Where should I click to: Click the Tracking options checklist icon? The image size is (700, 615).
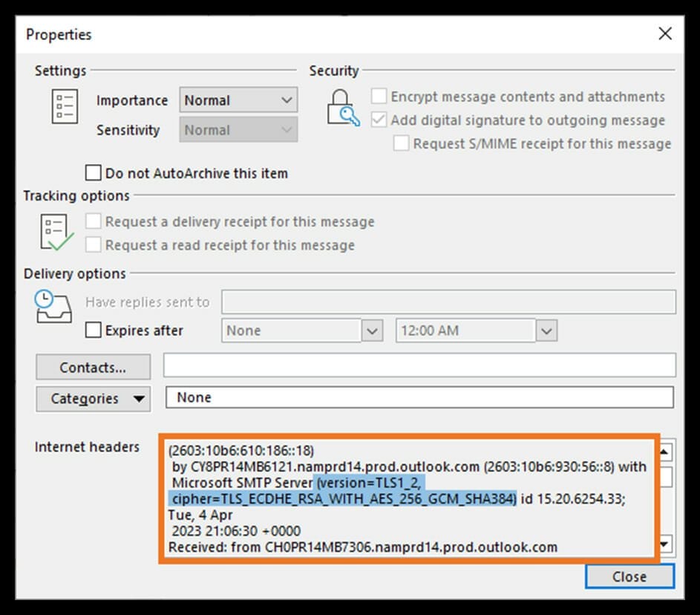point(56,232)
